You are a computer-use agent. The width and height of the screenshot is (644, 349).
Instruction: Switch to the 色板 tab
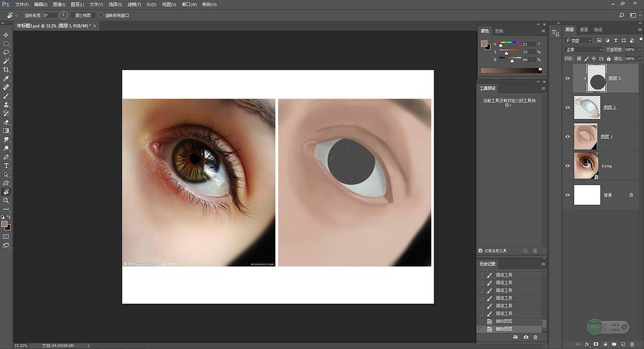(499, 31)
